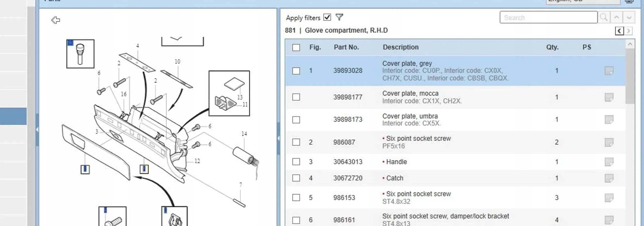Click part number 986087
The image size is (644, 226).
[x=344, y=142]
